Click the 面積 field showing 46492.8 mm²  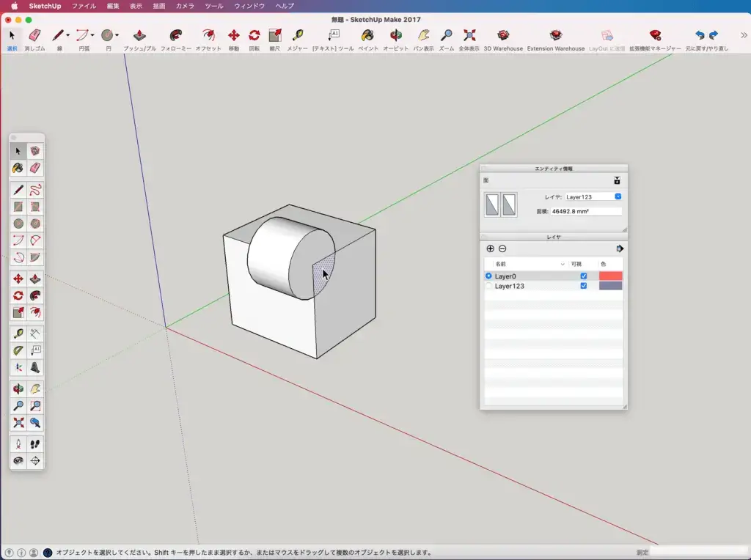click(x=586, y=211)
